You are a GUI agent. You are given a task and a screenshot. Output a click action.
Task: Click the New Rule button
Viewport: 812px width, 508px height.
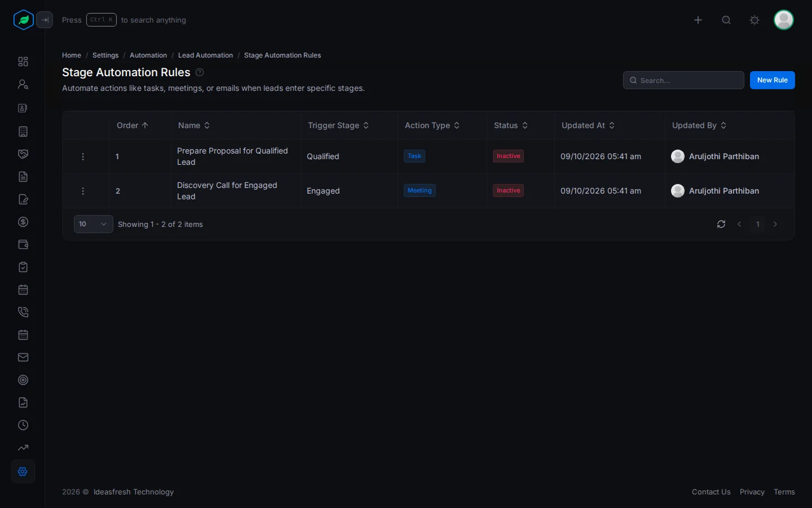click(x=773, y=80)
